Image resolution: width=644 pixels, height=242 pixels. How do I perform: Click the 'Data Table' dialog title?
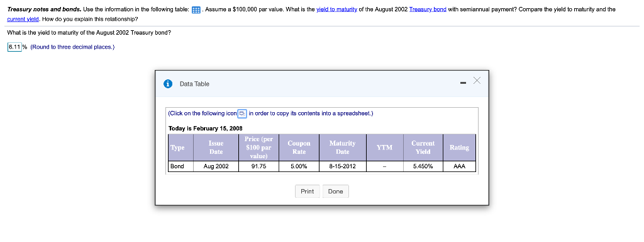click(194, 84)
